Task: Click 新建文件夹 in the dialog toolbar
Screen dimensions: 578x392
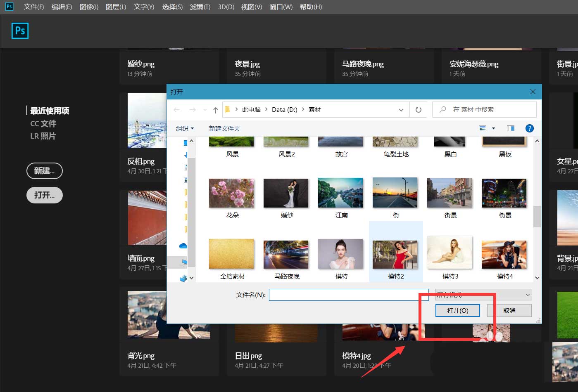Action: [x=224, y=128]
